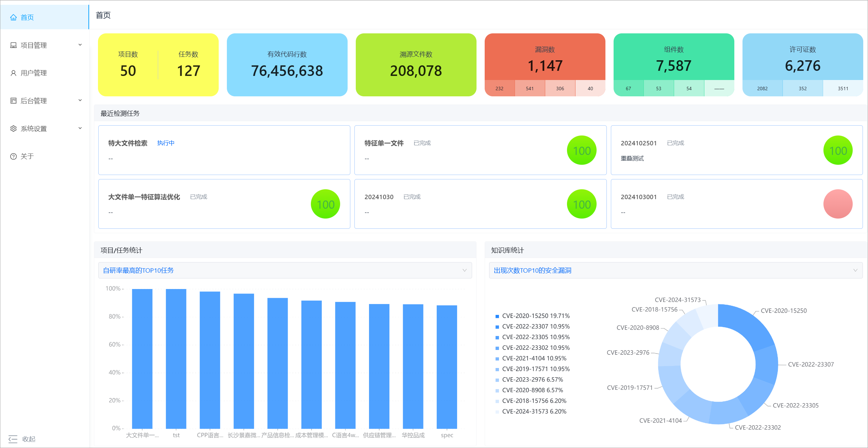
Task: Click the 执行中 status link
Action: coord(166,143)
